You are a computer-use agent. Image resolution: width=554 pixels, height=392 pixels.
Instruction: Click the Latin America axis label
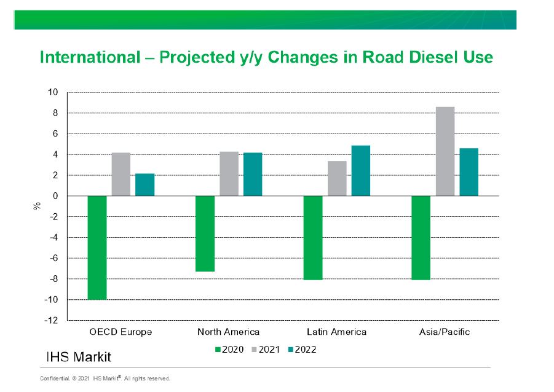pos(336,332)
